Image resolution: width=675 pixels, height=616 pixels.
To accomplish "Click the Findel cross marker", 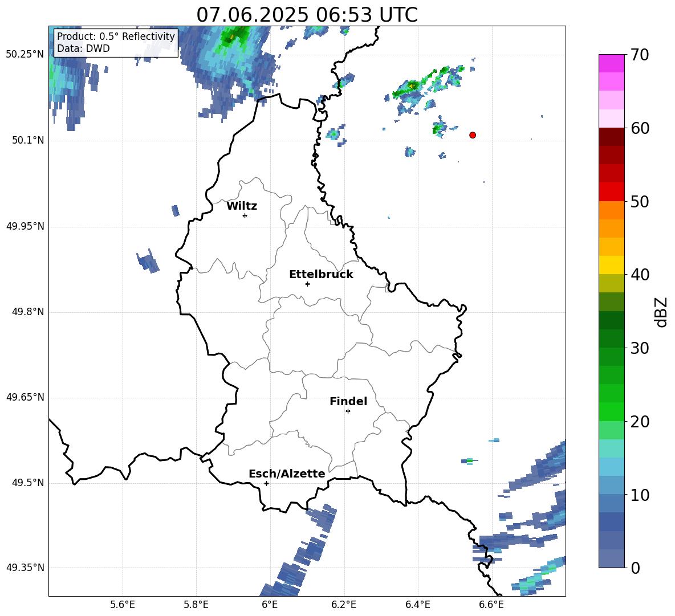I will [x=348, y=411].
